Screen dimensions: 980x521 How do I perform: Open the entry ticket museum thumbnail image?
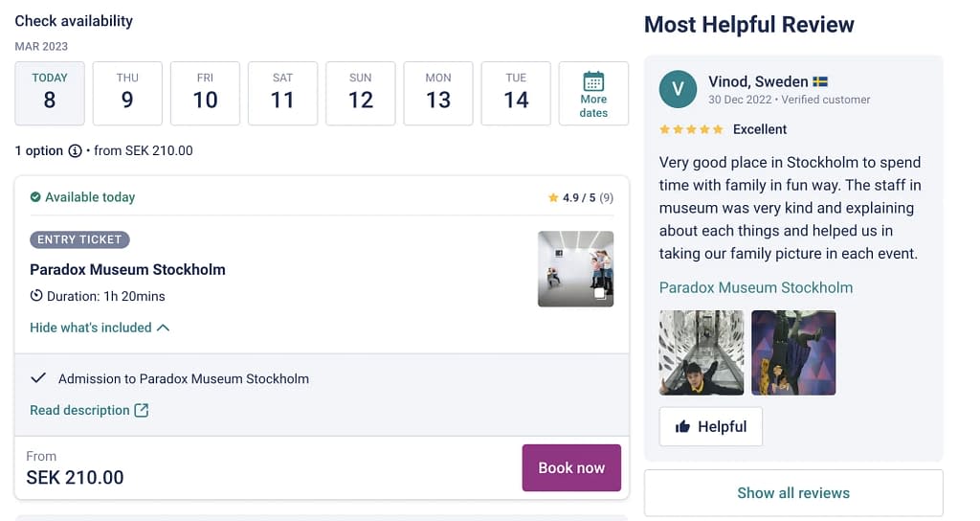pos(575,269)
